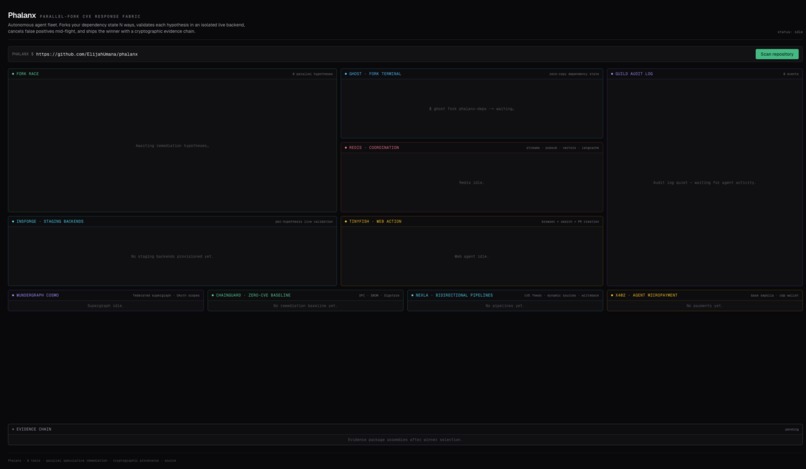Click the evidence package assembles message
The height and width of the screenshot is (469, 806).
[x=405, y=440]
